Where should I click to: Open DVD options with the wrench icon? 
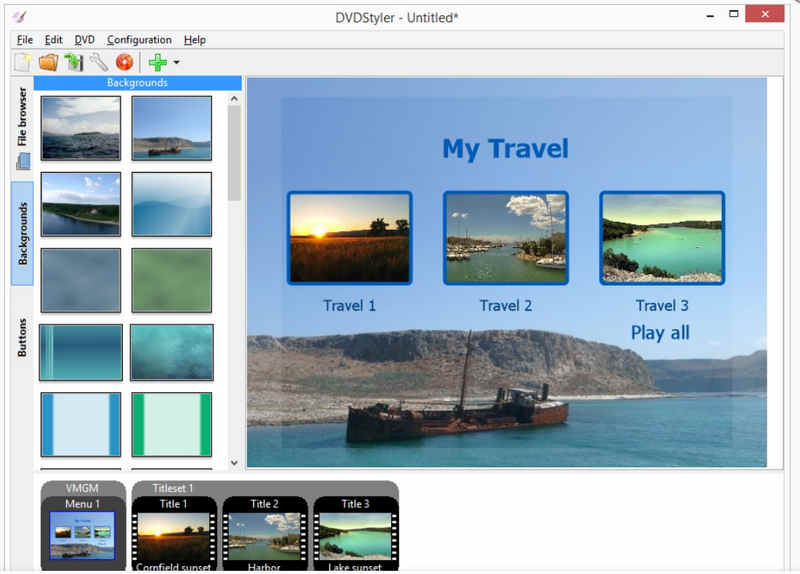[99, 62]
